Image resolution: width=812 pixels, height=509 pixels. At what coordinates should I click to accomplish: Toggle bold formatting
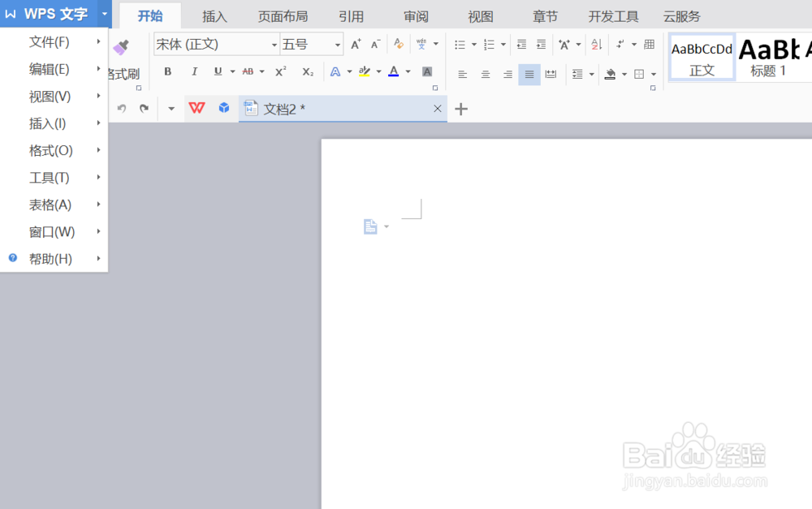(x=167, y=71)
